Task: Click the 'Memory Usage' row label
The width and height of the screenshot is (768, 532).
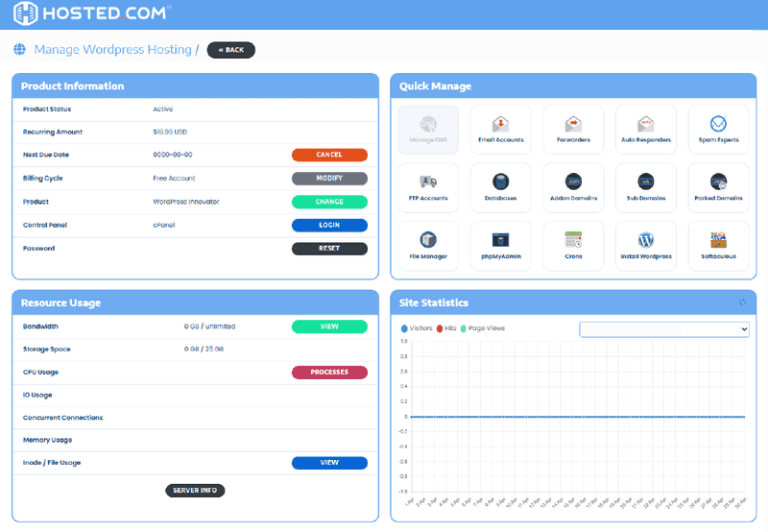Action: pyautogui.click(x=47, y=441)
